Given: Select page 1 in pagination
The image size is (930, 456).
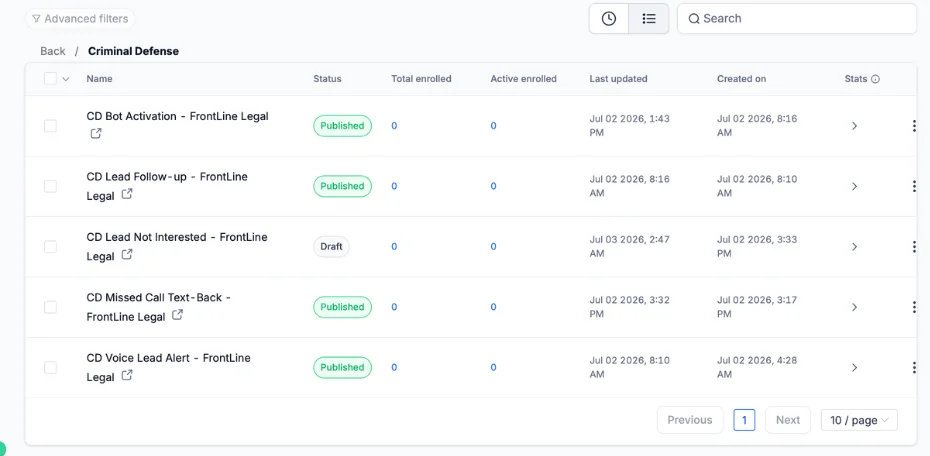Looking at the screenshot, I should point(744,420).
